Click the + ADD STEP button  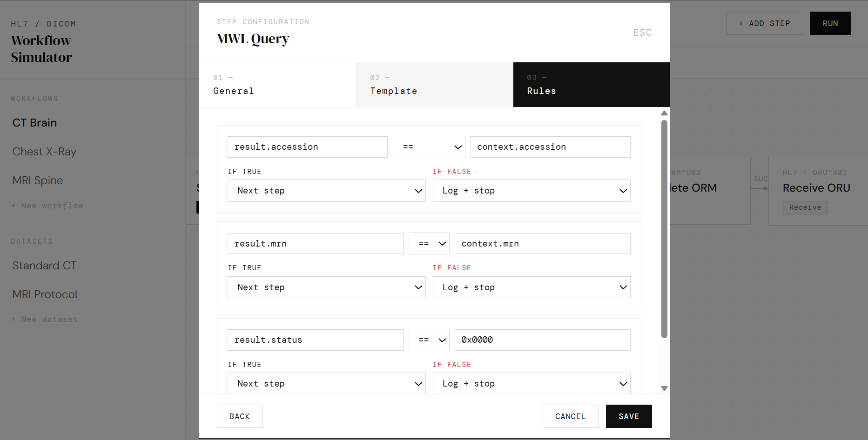click(764, 23)
